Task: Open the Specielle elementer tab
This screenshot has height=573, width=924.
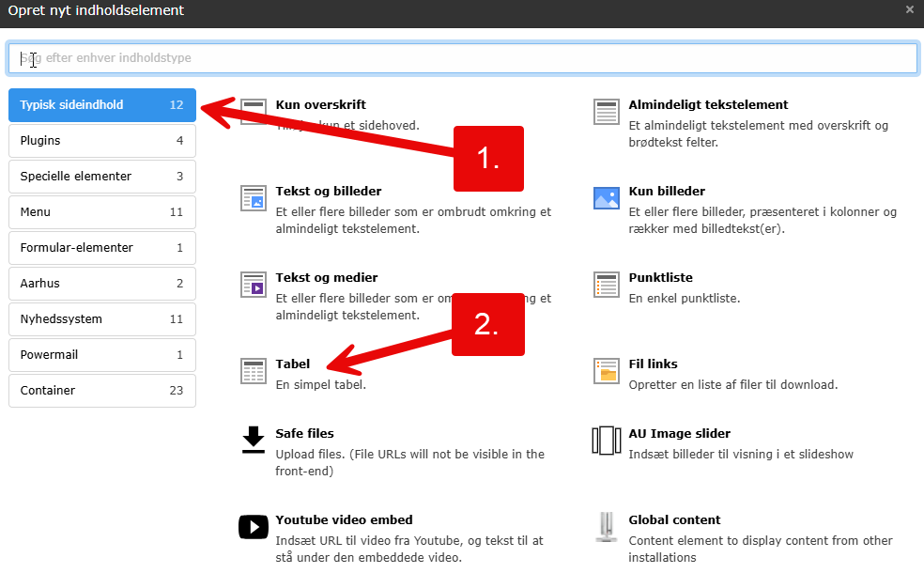Action: (x=101, y=177)
